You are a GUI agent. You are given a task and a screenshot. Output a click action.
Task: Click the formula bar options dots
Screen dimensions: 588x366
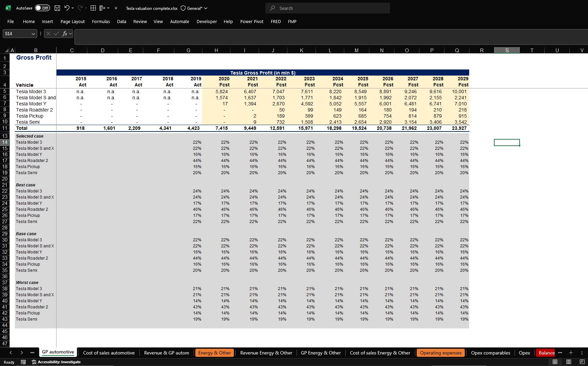pyautogui.click(x=41, y=34)
